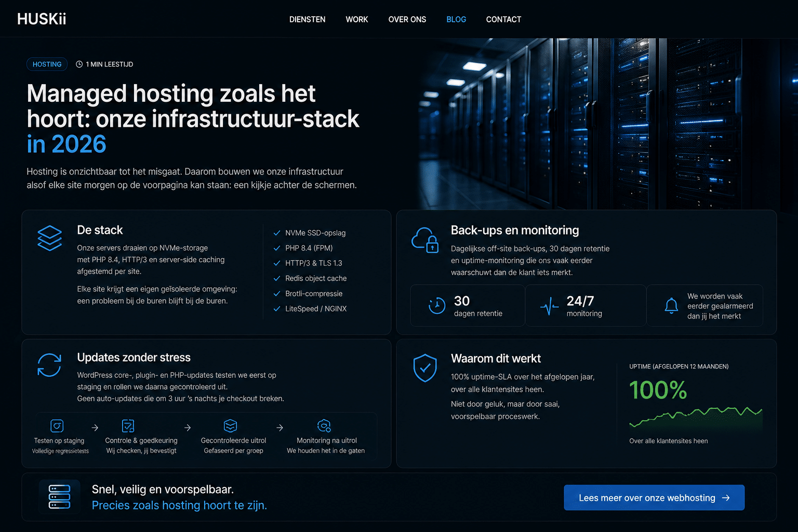Click Lees meer over onze webhosting button
This screenshot has width=798, height=532.
[x=654, y=498]
